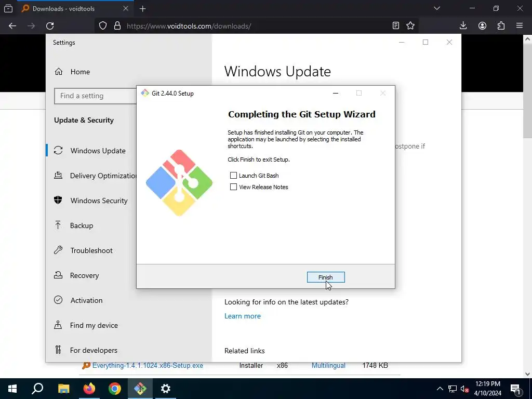The height and width of the screenshot is (399, 532).
Task: Switch to Firefox in taskbar
Action: pos(89,389)
